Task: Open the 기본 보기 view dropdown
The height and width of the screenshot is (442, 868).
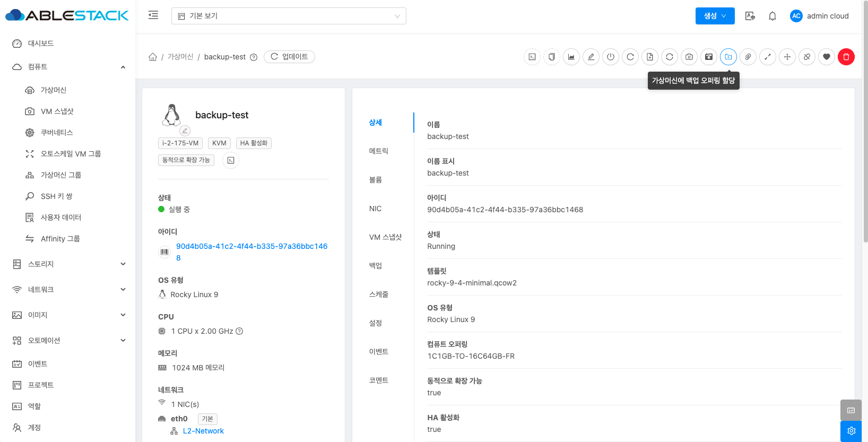Action: (x=289, y=16)
